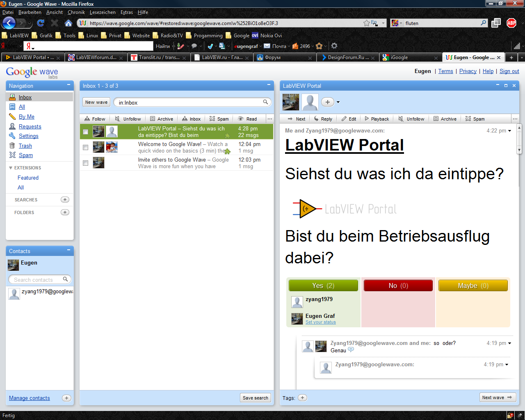The image size is (525, 420).
Task: Open the search engine selector dropdown
Action: click(x=396, y=23)
